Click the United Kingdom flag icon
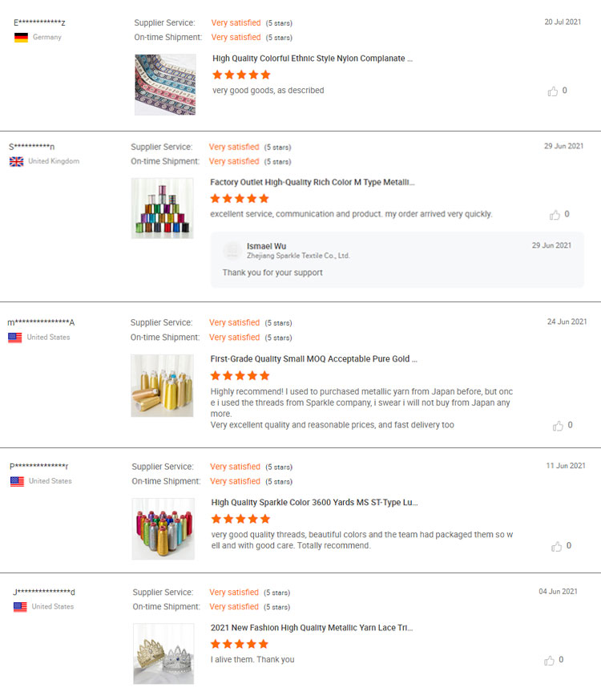The image size is (601, 700). (x=16, y=162)
